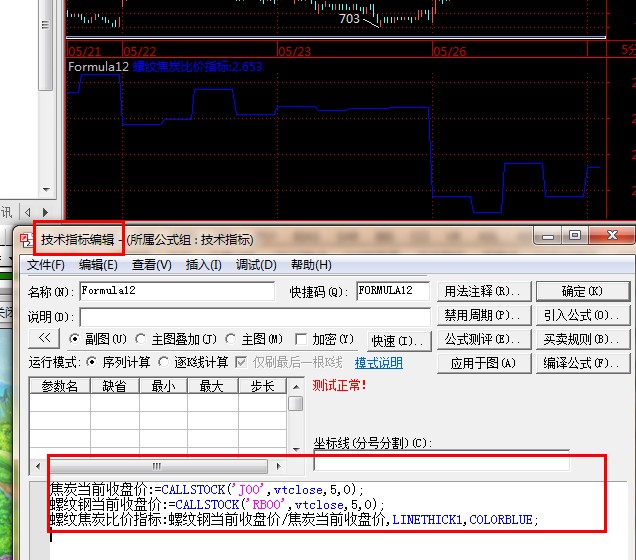
Task: Select the 副图(U) radio button
Action: (74, 339)
